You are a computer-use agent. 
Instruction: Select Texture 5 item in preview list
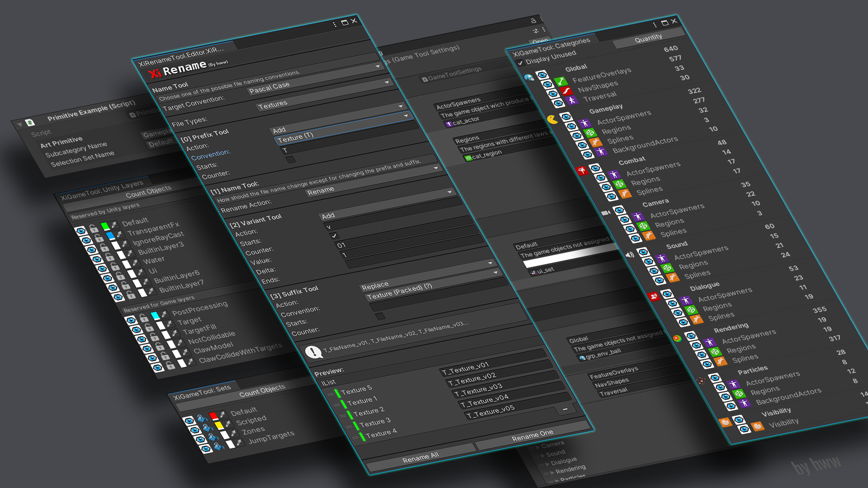(x=356, y=389)
